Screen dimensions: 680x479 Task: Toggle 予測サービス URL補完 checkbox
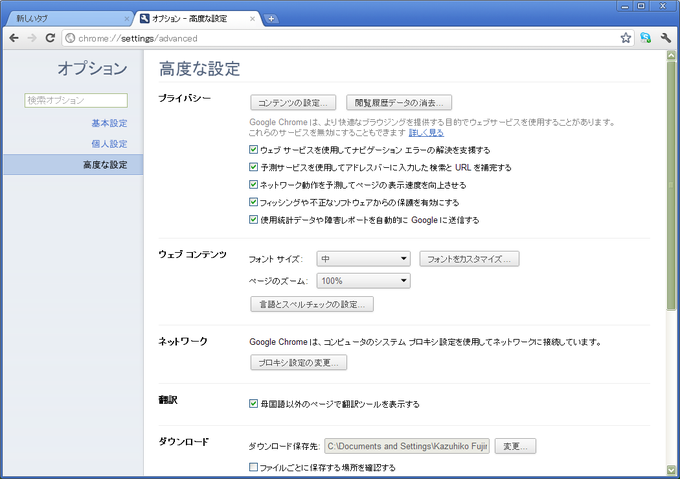tap(254, 167)
